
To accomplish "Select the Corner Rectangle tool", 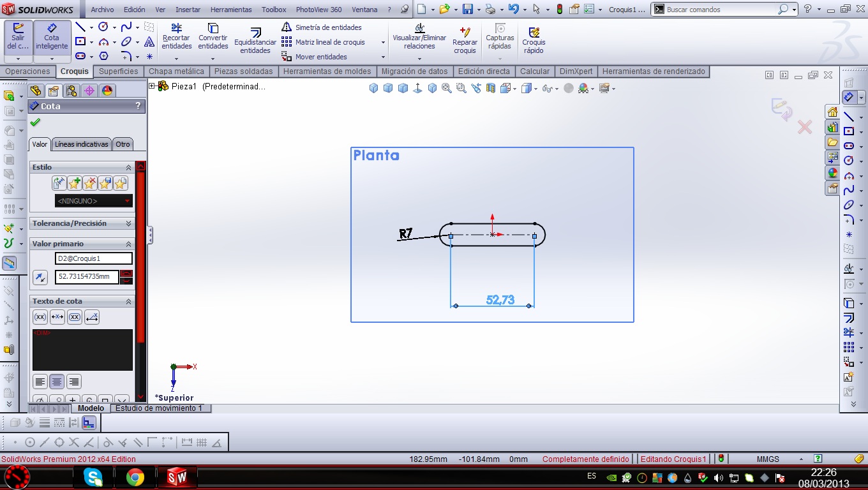I will [x=80, y=41].
